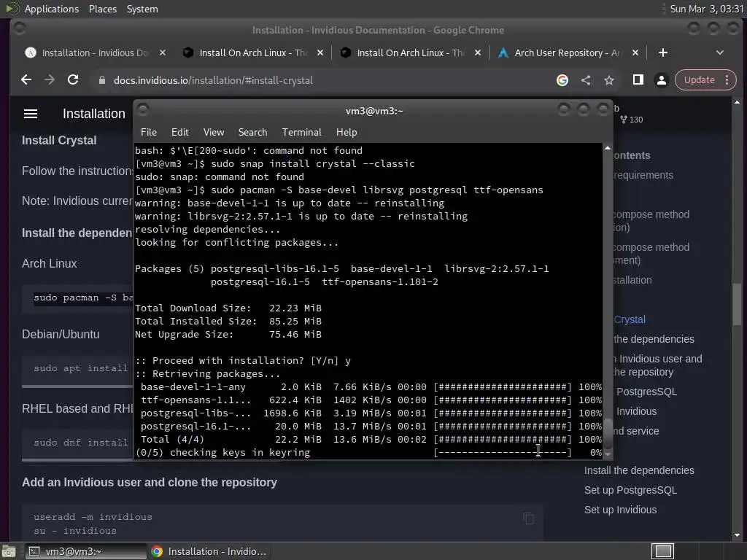This screenshot has height=560, width=747.
Task: Open the terminal File menu
Action: [x=149, y=133]
